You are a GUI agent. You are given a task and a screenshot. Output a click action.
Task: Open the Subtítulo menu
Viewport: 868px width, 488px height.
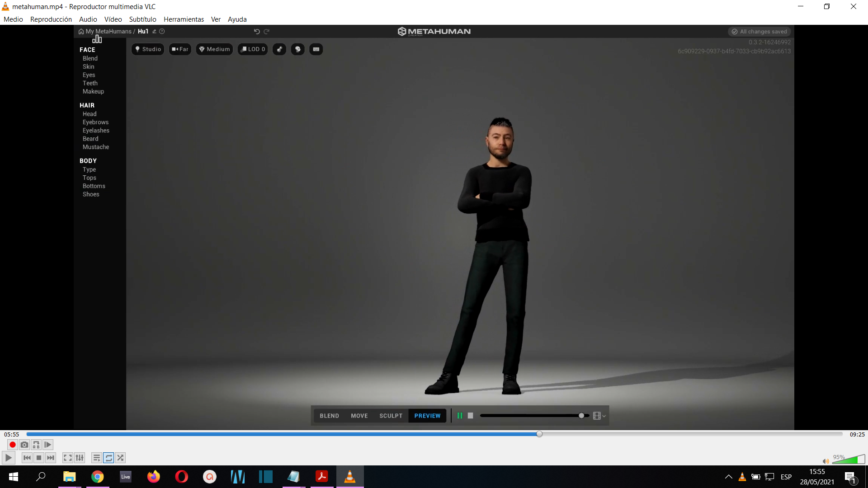coord(142,19)
